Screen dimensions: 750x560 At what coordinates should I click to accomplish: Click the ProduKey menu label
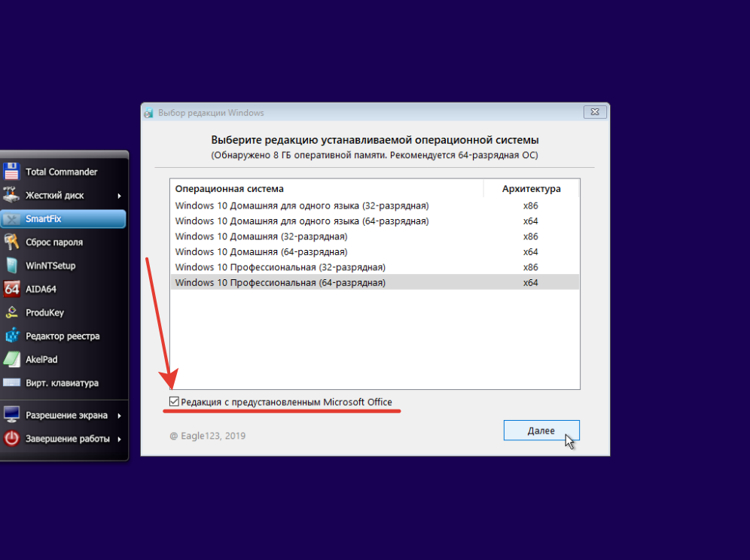44,312
